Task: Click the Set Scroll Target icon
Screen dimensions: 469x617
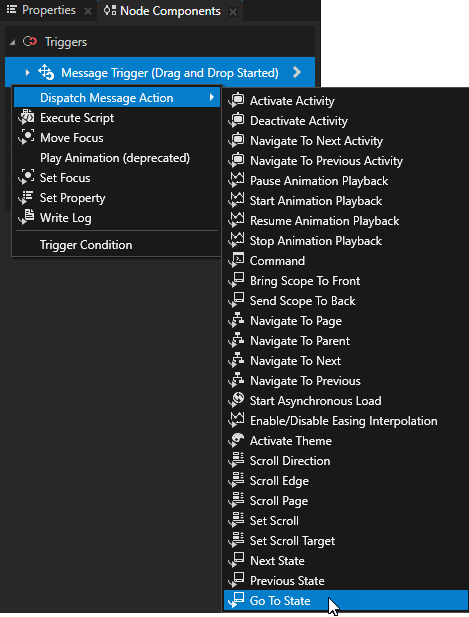Action: pos(237,541)
